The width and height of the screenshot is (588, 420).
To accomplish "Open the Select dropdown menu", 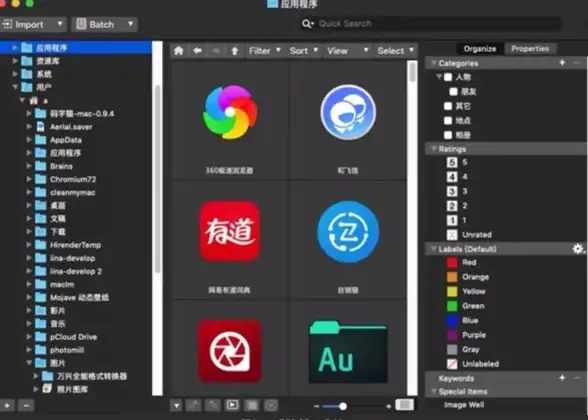I will pos(396,51).
